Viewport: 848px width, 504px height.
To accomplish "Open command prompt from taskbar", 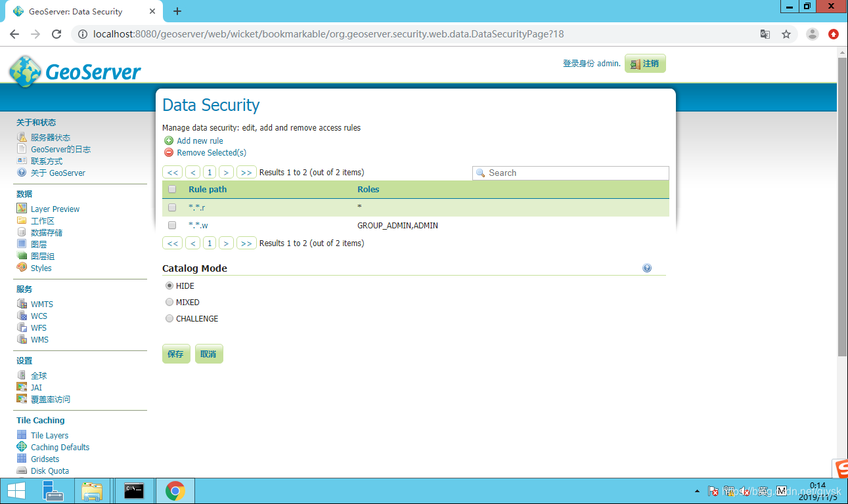I will click(x=134, y=490).
